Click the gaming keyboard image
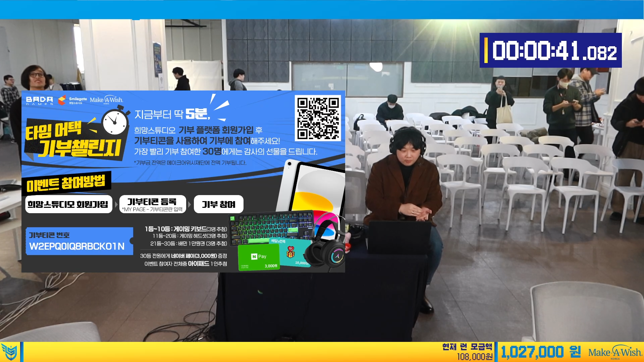 click(271, 229)
